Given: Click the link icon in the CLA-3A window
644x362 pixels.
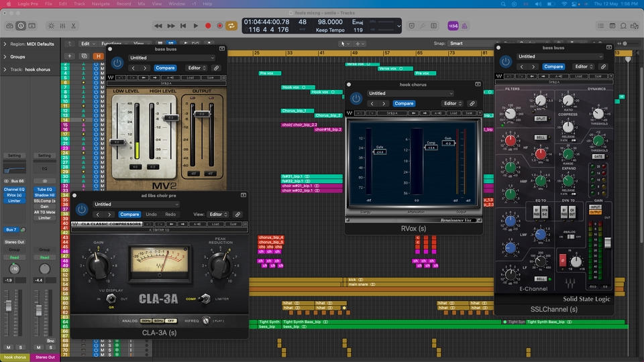Looking at the screenshot, I should [237, 215].
